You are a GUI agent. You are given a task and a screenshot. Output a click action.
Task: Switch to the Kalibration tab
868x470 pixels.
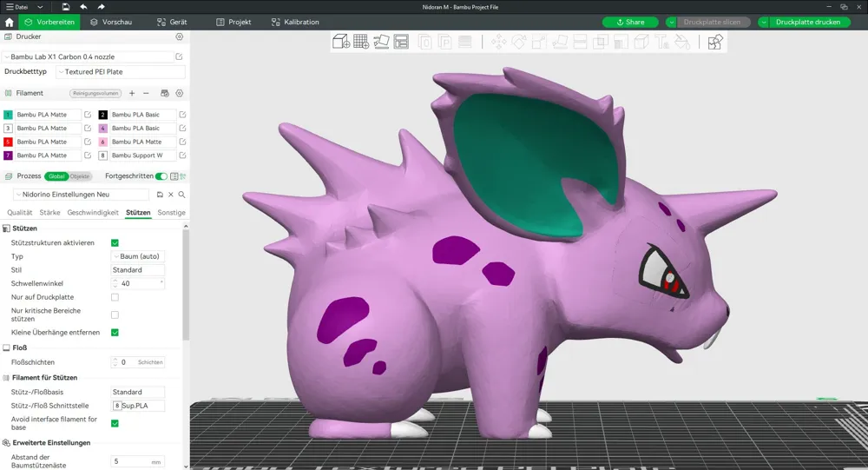pos(295,23)
